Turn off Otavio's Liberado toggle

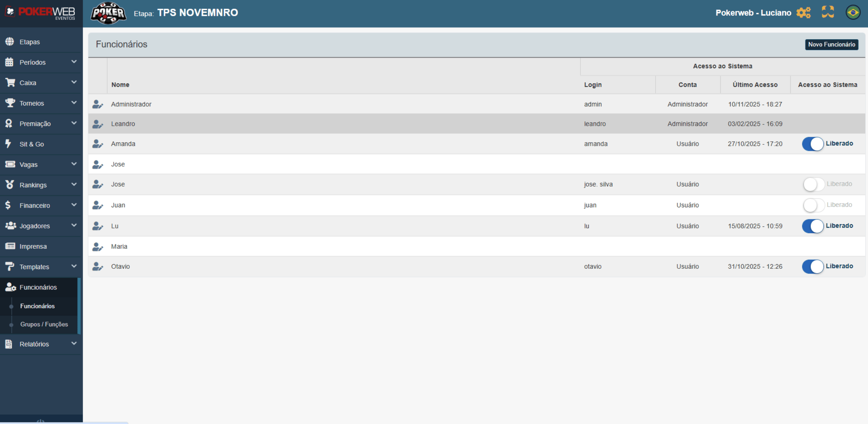(813, 266)
